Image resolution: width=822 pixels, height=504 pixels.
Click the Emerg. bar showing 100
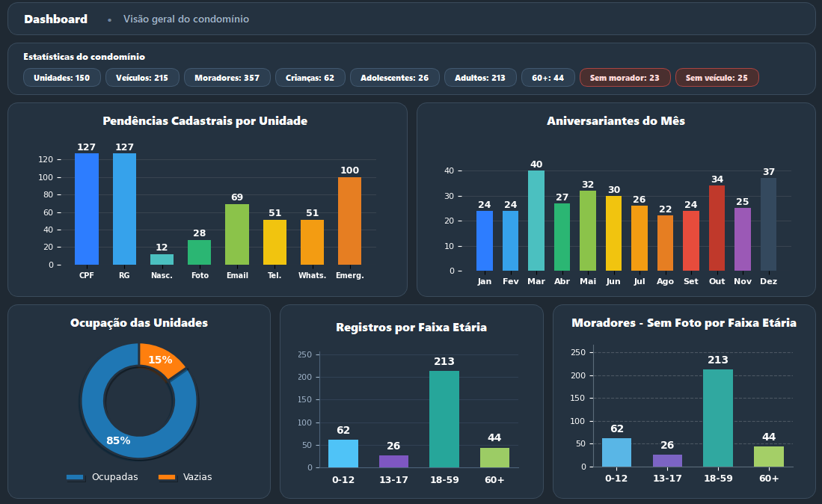click(349, 221)
